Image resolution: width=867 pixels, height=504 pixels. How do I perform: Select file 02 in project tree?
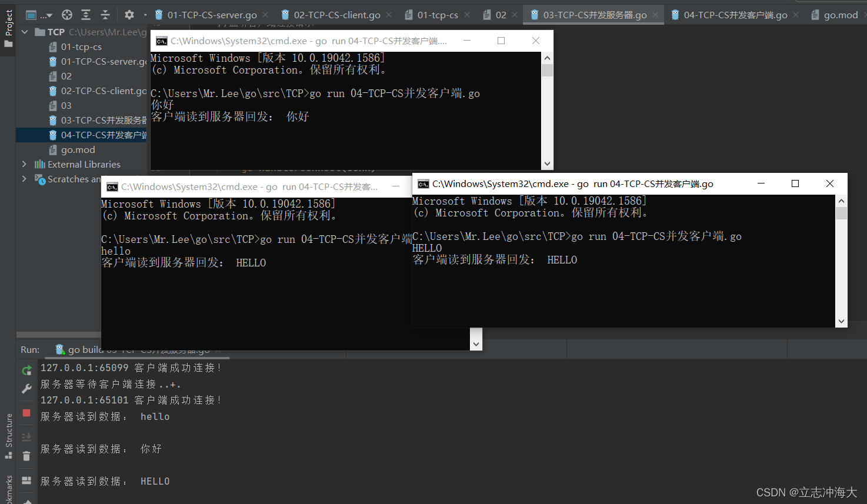tap(60, 76)
